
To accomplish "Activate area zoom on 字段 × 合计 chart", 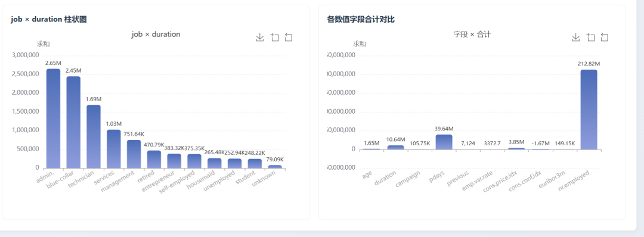I will click(x=590, y=38).
